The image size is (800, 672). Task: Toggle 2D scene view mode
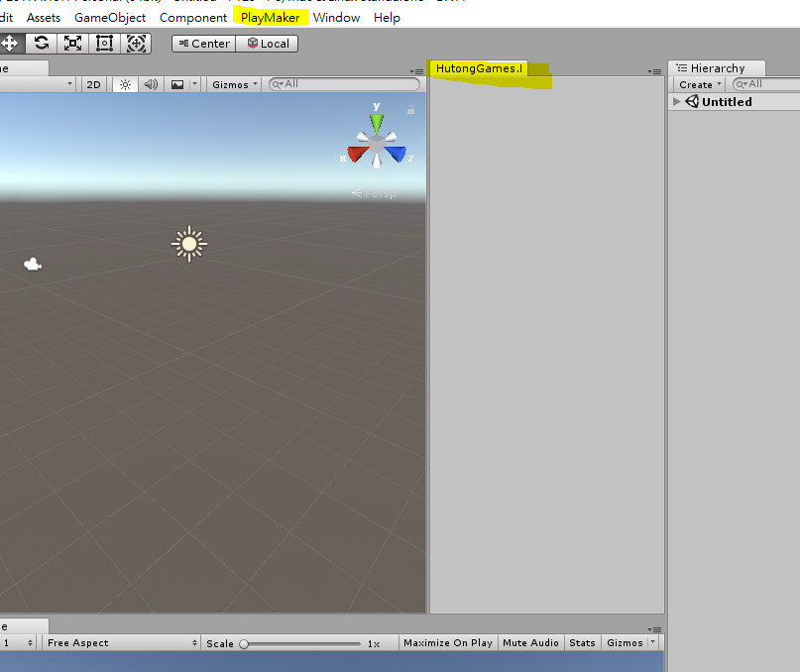[x=93, y=84]
